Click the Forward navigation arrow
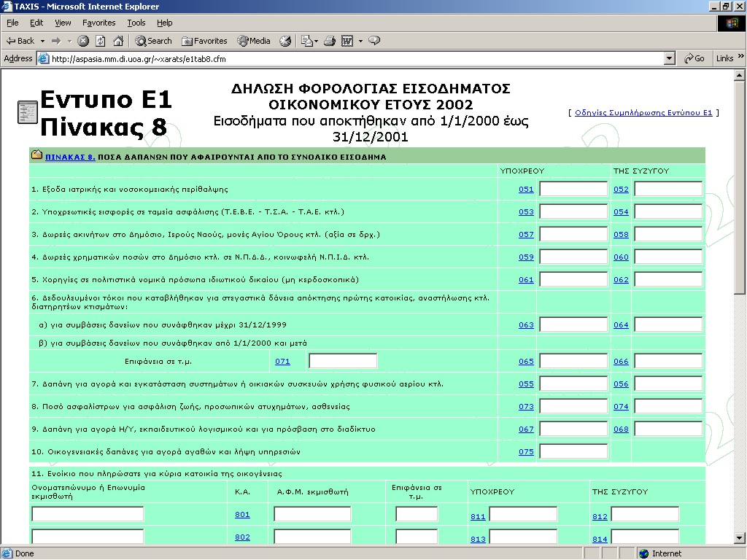 tap(55, 41)
